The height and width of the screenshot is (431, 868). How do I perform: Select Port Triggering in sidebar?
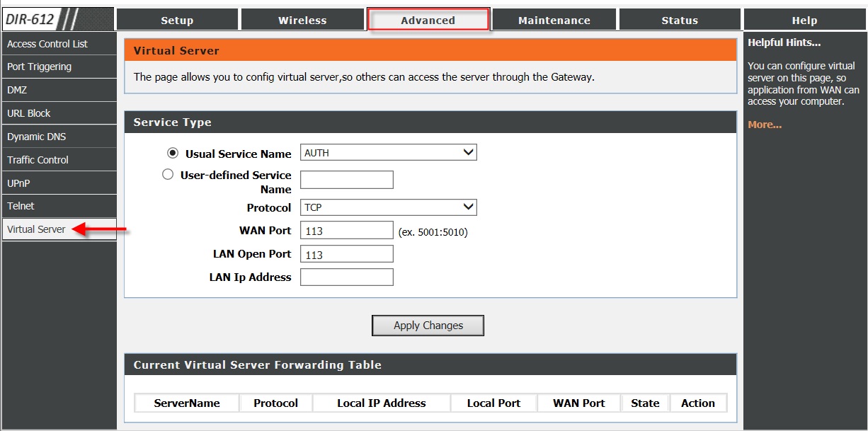[59, 67]
